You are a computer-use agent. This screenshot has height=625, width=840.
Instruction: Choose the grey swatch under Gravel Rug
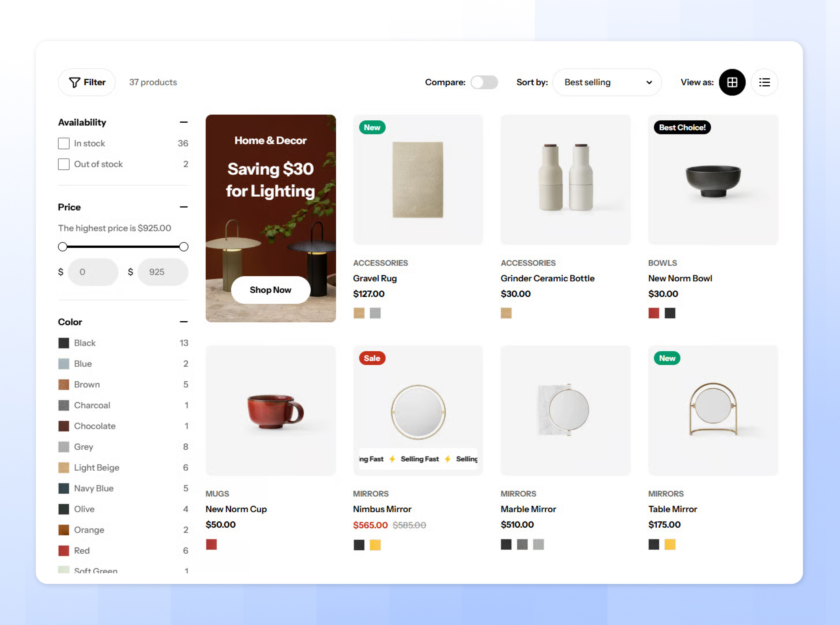[375, 313]
